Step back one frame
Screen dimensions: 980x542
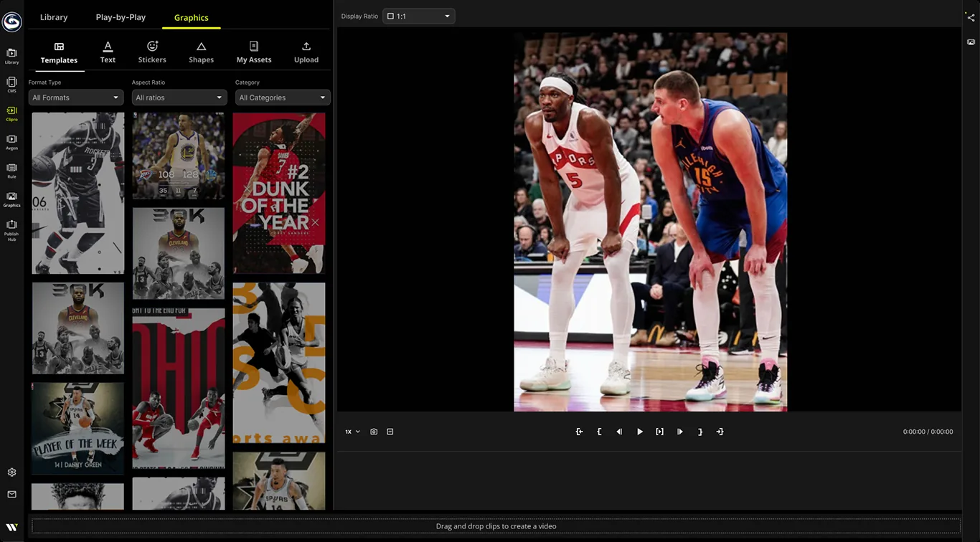coord(619,432)
